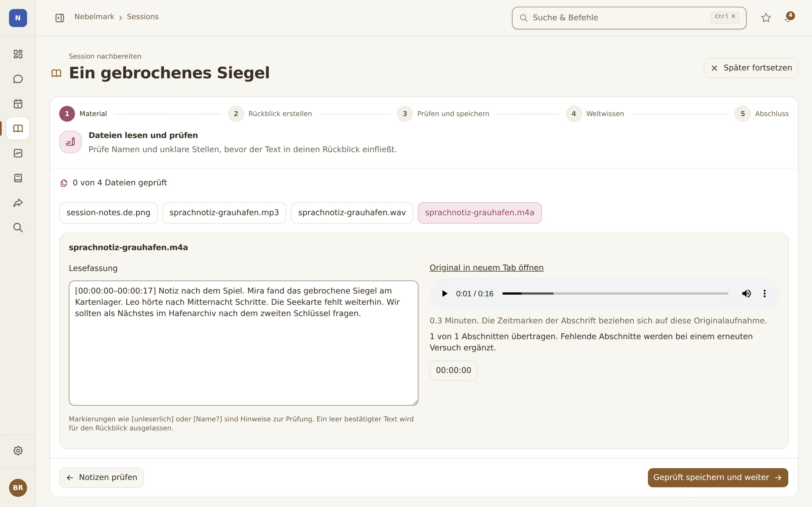Open the dashboard grid icon in sidebar
This screenshot has height=507, width=812.
[18, 54]
